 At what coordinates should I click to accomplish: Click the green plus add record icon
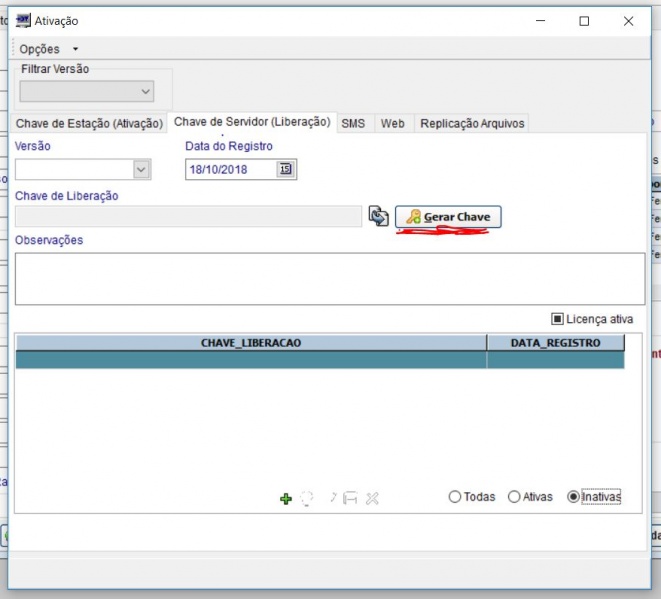click(285, 498)
